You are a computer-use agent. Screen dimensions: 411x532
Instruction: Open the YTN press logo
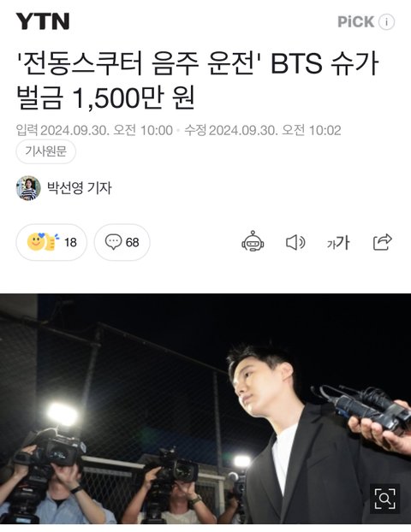43,21
